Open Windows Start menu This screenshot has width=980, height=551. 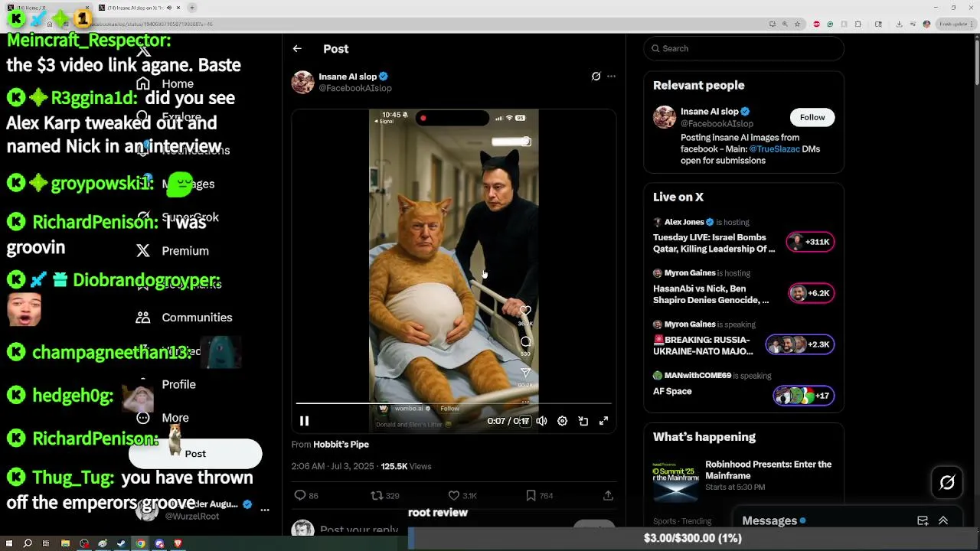point(9,543)
